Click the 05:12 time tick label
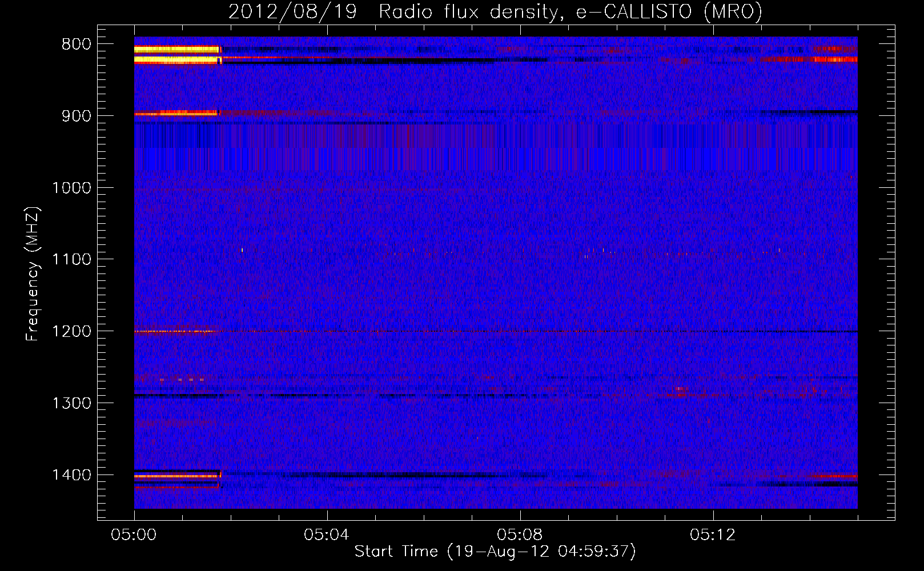 (x=713, y=535)
